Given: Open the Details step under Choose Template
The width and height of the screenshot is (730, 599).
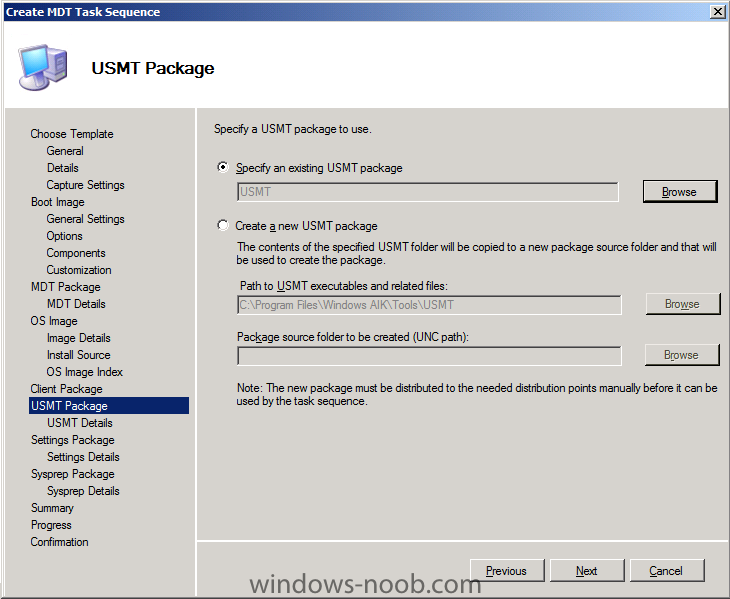Looking at the screenshot, I should pos(62,168).
